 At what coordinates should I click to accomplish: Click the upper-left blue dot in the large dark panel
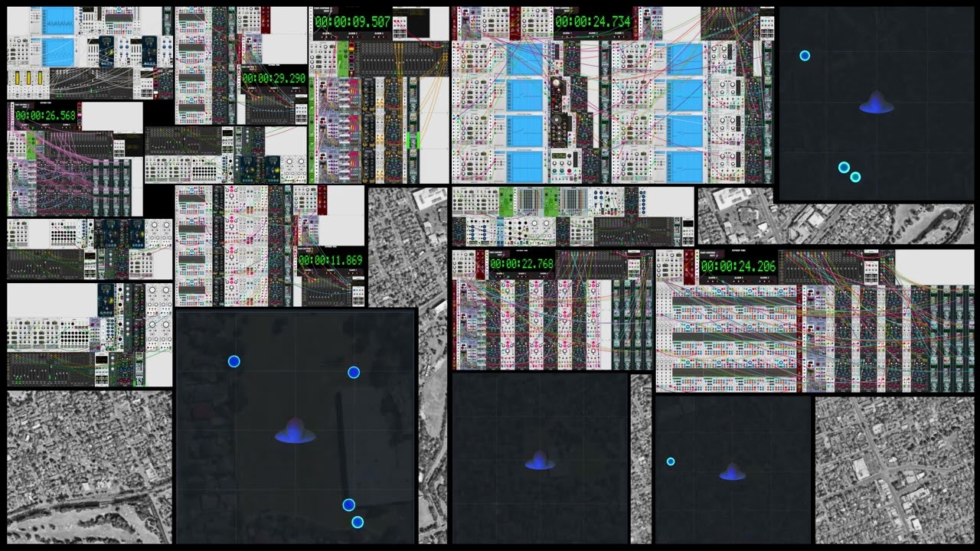click(234, 361)
